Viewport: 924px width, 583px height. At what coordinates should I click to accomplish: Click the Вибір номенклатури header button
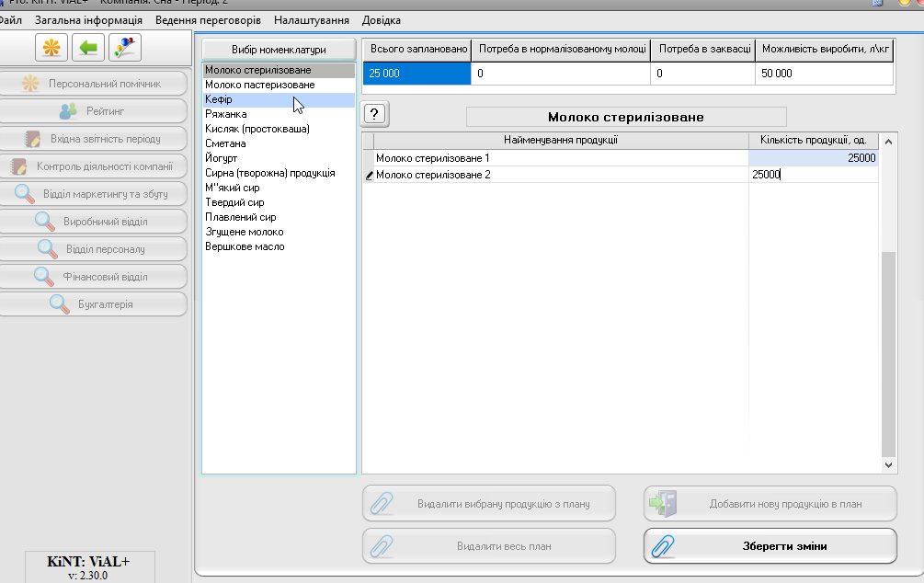coord(279,50)
